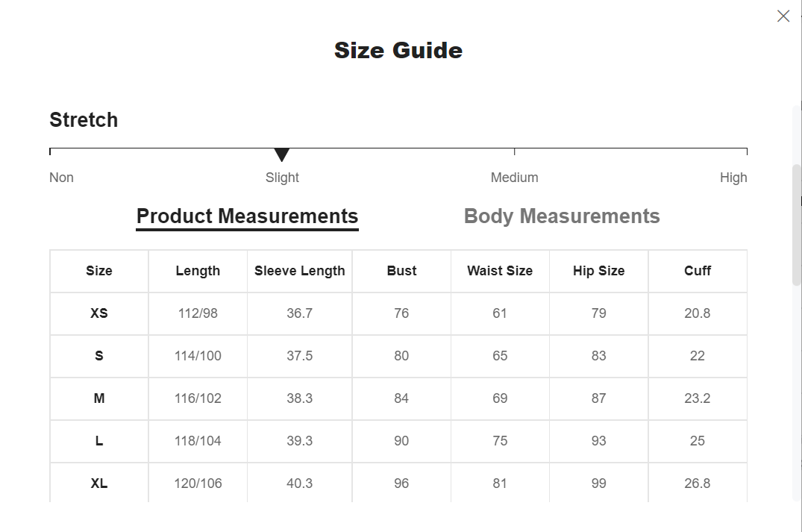Select the XL size row label
This screenshot has height=532, width=802.
pyautogui.click(x=99, y=484)
